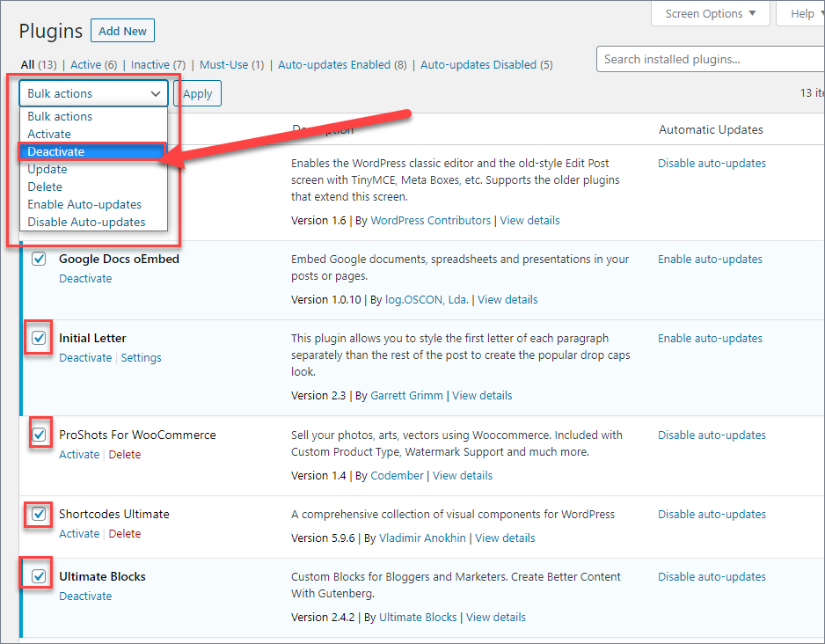The width and height of the screenshot is (825, 644).
Task: Deactivate the Initial Letter plugin
Action: [x=85, y=358]
